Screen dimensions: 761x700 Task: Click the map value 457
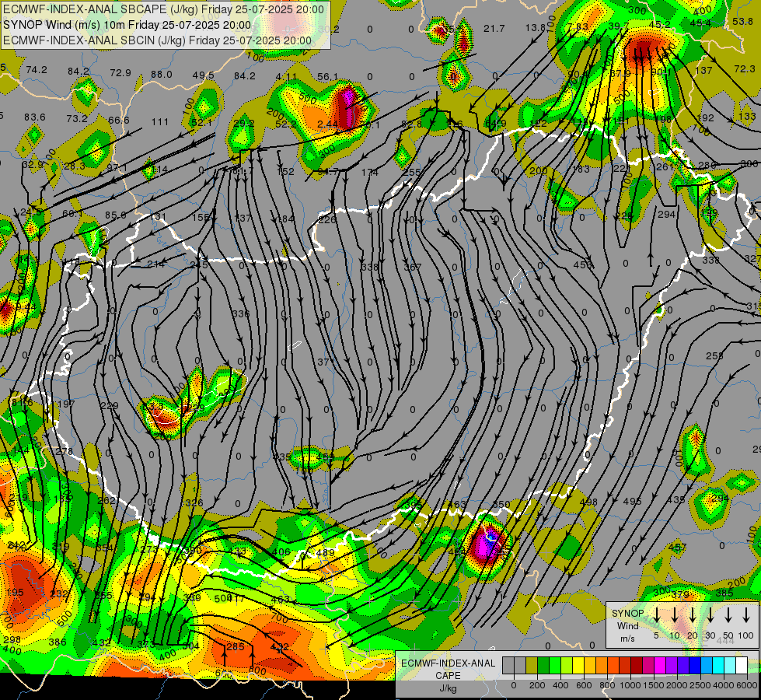677,547
